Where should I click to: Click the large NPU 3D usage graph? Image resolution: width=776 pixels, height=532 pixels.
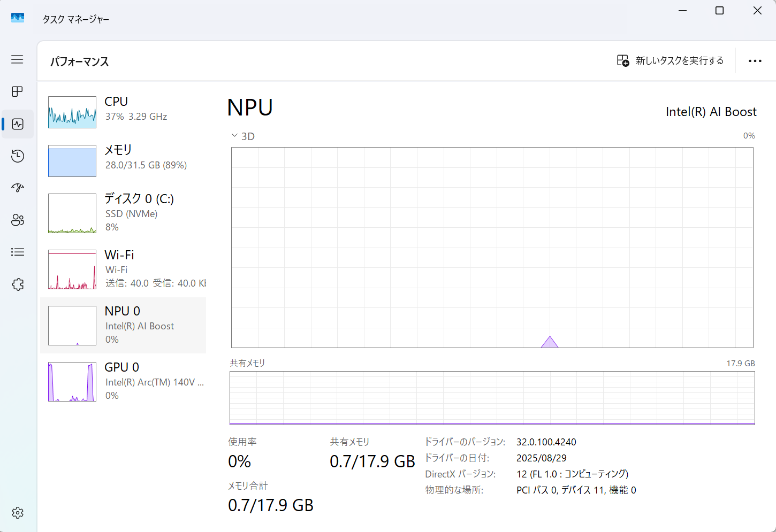(x=492, y=248)
